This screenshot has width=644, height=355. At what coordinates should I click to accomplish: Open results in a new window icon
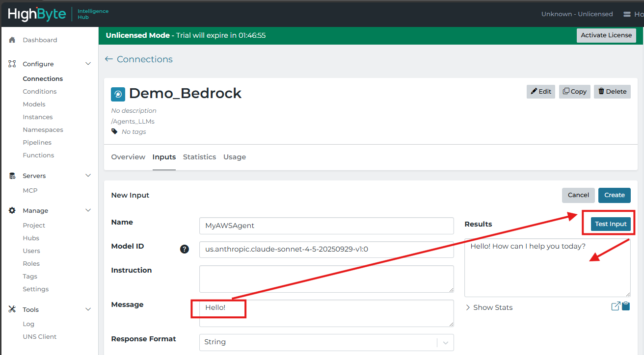tap(616, 306)
